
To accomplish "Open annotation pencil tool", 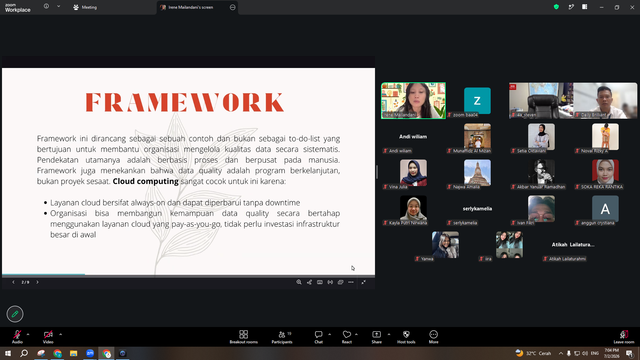I will pos(15,314).
